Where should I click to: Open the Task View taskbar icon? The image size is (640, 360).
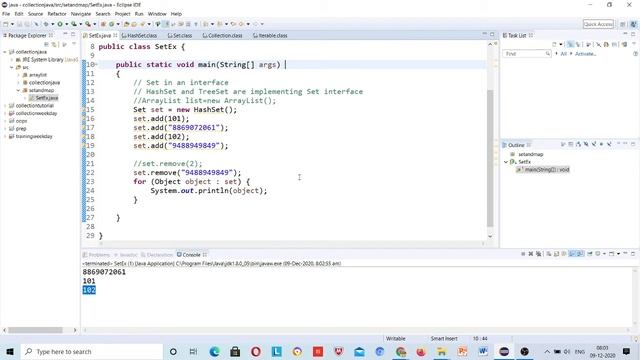[x=193, y=351]
